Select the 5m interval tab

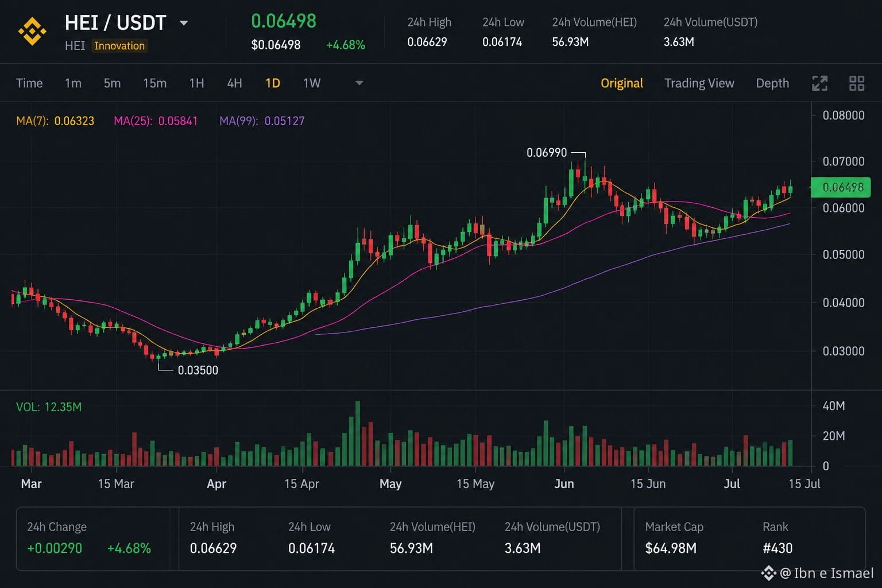[112, 83]
